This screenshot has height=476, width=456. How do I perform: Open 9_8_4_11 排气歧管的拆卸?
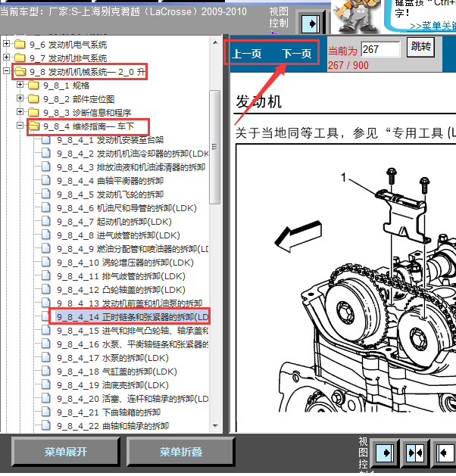[x=121, y=276]
